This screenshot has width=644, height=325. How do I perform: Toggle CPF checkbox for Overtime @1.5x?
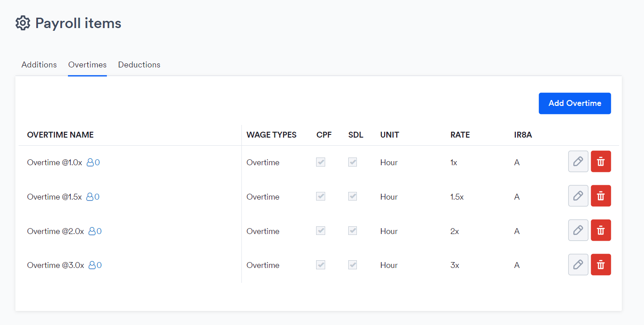(x=321, y=196)
